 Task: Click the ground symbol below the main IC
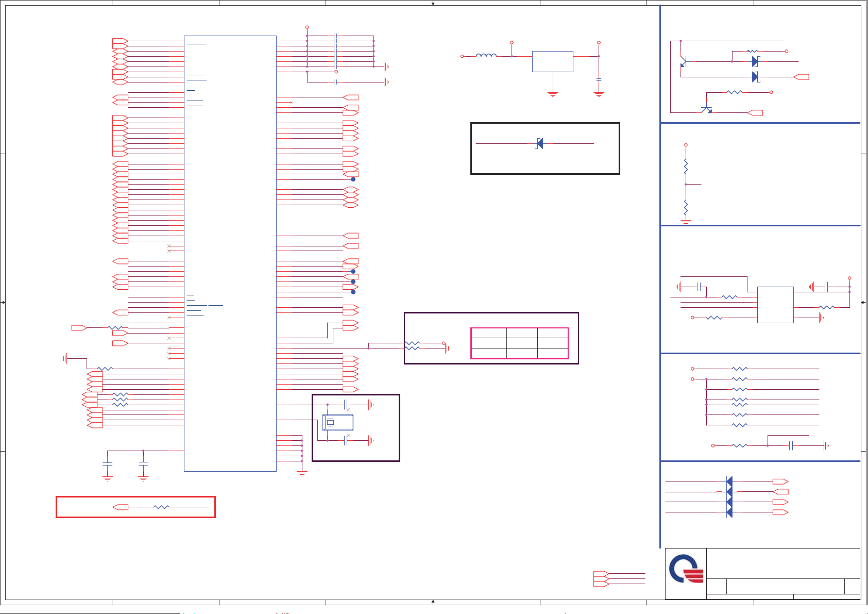point(302,472)
